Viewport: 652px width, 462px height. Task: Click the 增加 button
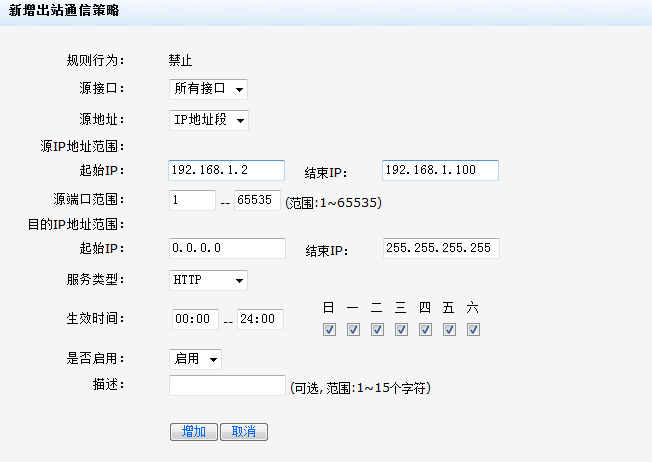pos(194,432)
